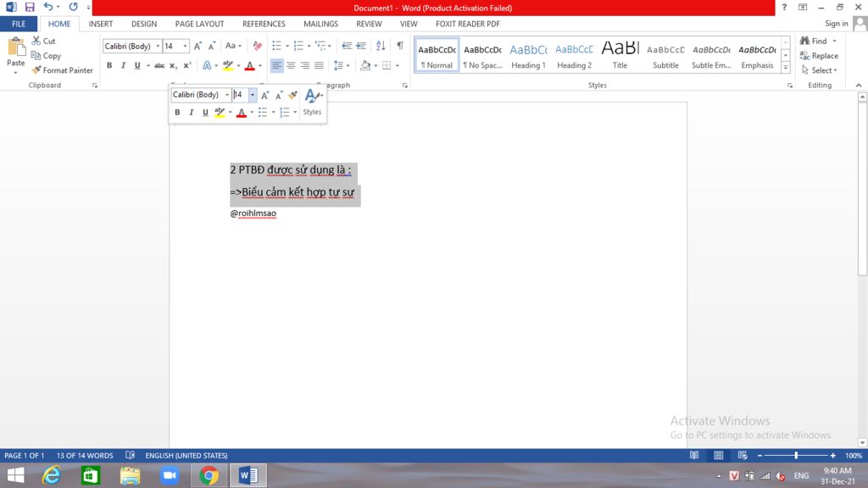Open the Change Case dropdown
868x488 pixels.
233,46
